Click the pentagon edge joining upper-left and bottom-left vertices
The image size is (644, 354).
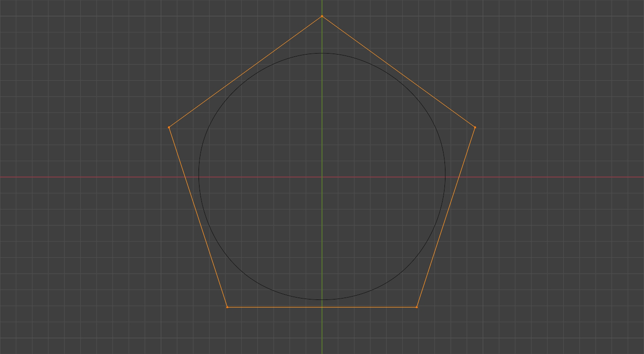click(x=198, y=217)
